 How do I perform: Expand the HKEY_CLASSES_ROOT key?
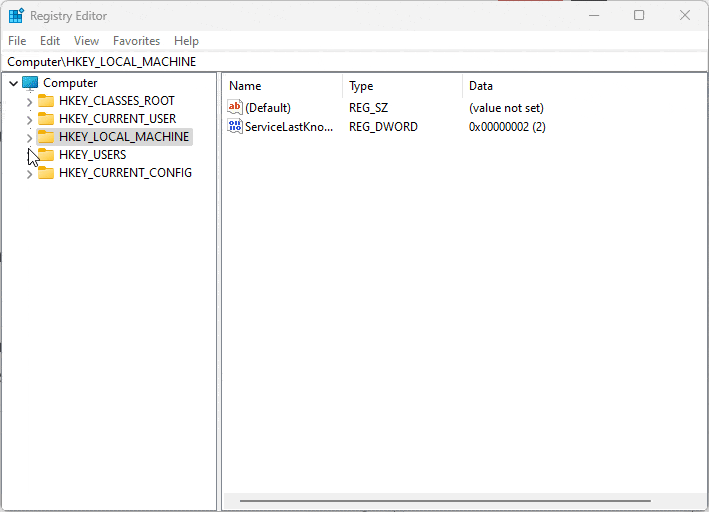[29, 102]
